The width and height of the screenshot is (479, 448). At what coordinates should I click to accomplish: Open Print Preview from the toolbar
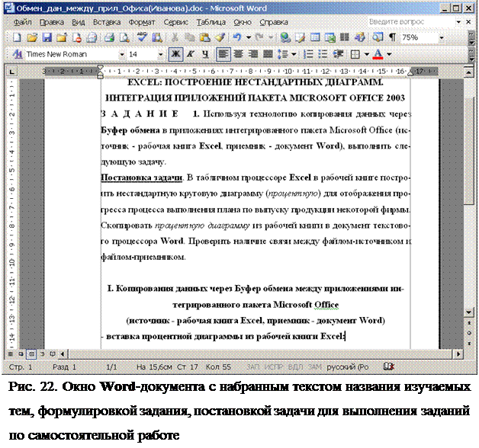point(124,37)
